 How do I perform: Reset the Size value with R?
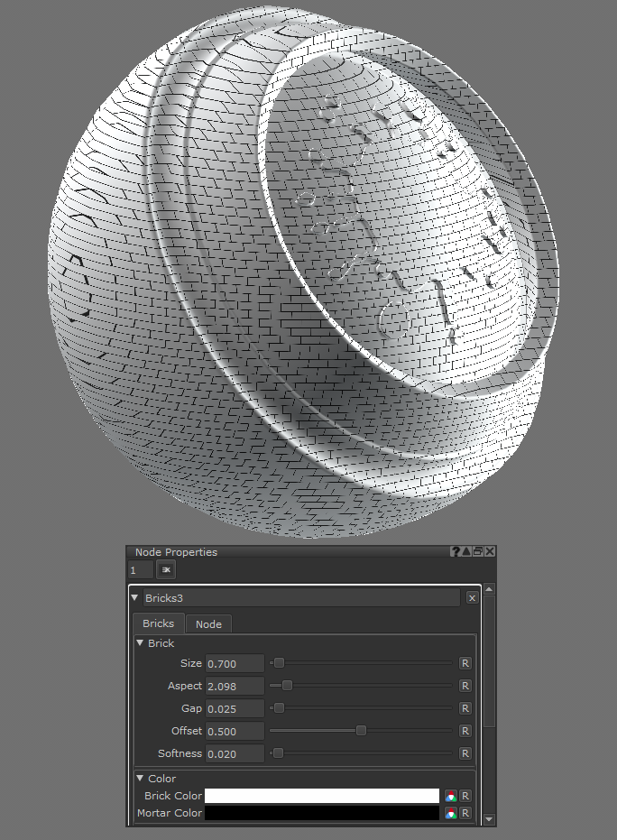465,663
